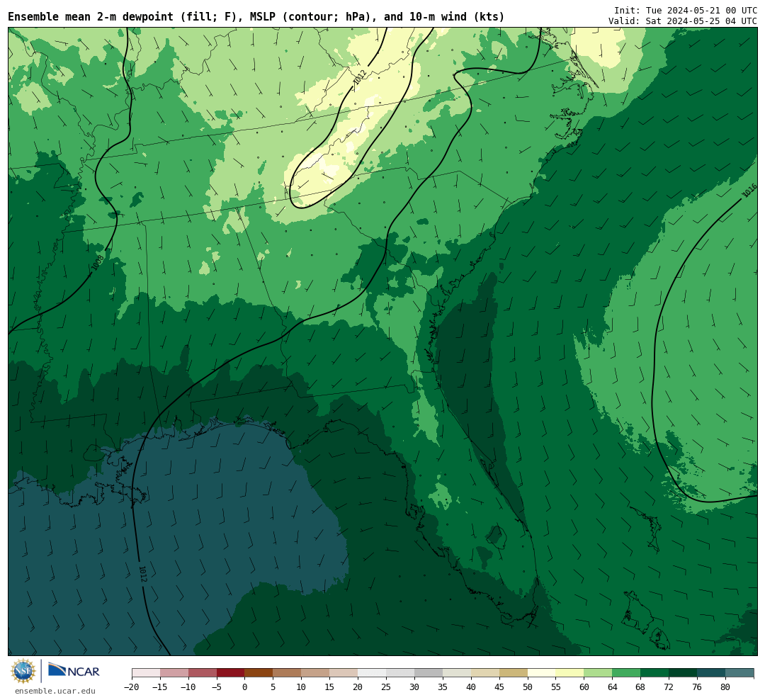Pick the 35 to 40 colorbar swatch
This screenshot has height=700, width=765.
point(457,673)
